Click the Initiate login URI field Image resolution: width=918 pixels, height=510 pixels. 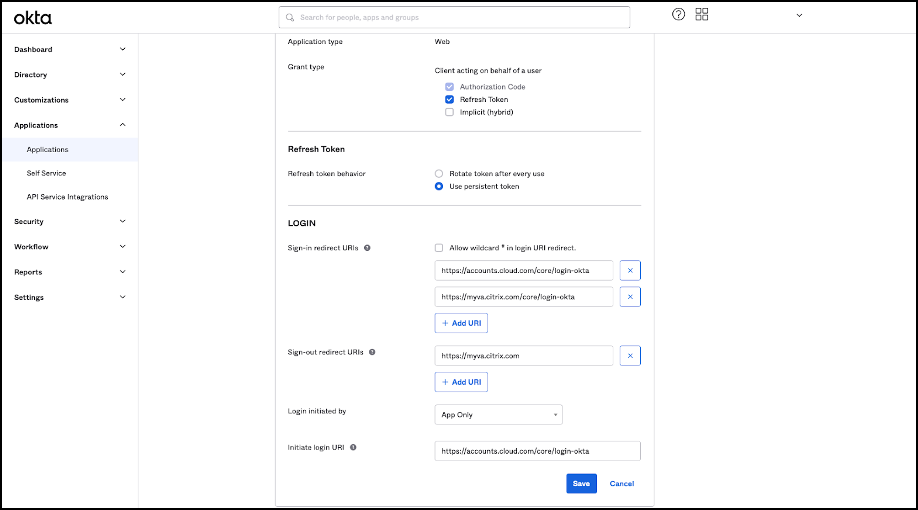[x=537, y=451]
